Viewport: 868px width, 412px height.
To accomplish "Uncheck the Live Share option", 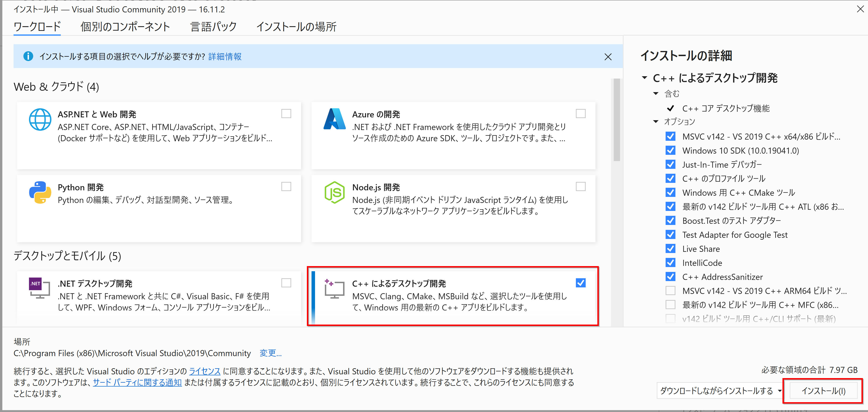I will (671, 249).
